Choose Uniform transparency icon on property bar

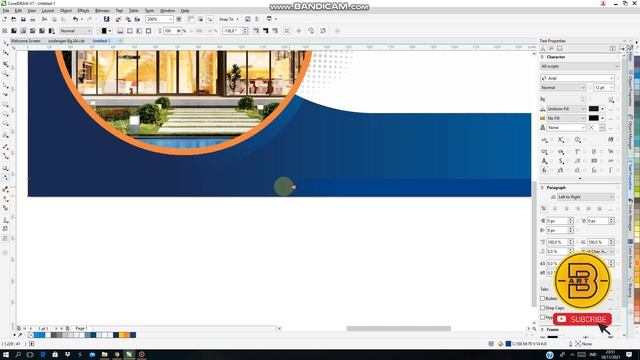point(14,31)
